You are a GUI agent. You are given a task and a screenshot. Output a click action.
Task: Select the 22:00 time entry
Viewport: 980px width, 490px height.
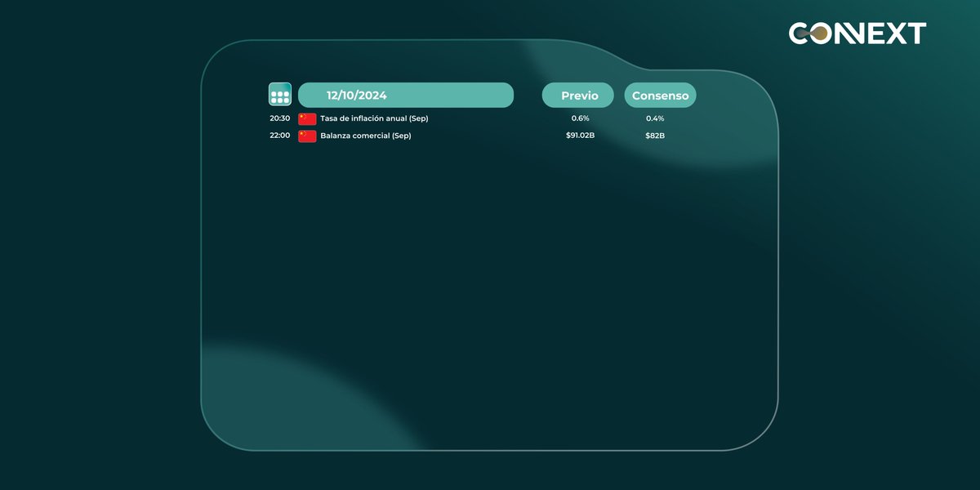(x=280, y=136)
